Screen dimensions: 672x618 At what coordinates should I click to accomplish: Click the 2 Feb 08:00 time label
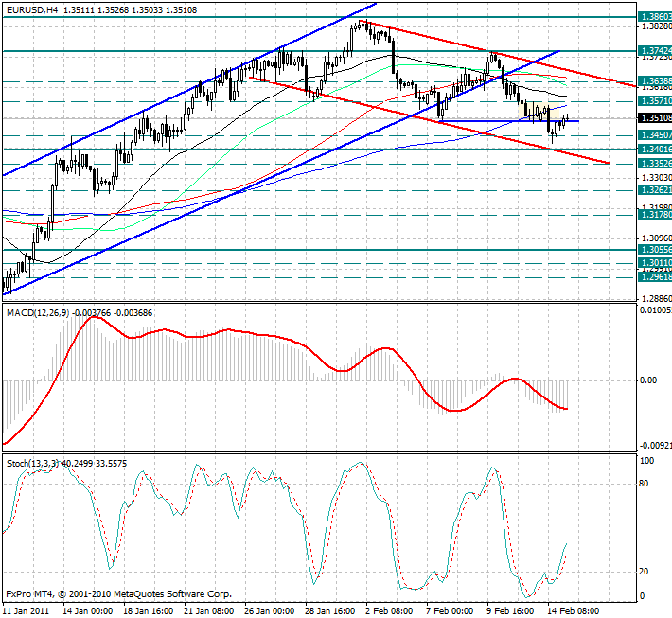click(x=389, y=610)
